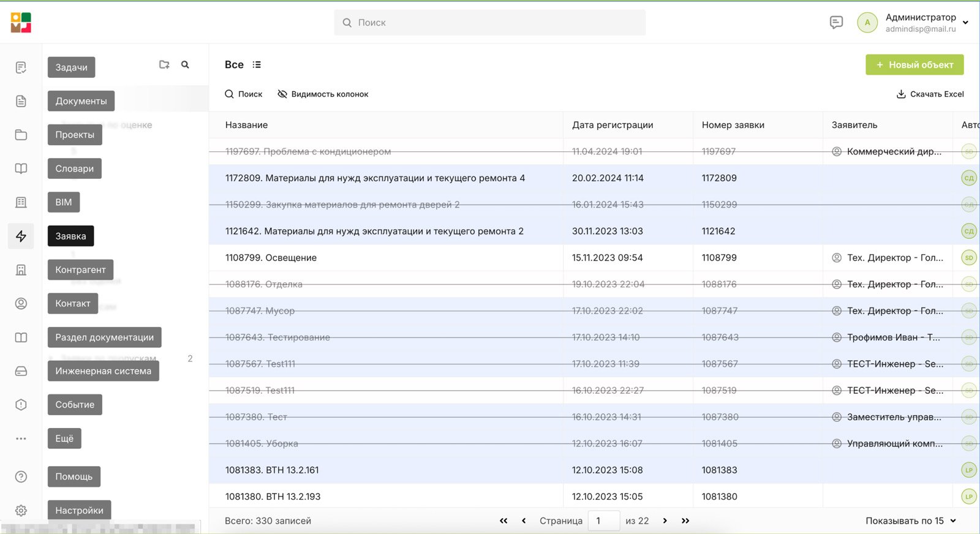Viewport: 980px width, 534px height.
Task: Open the Показывать по 15 dropdown
Action: click(x=911, y=521)
